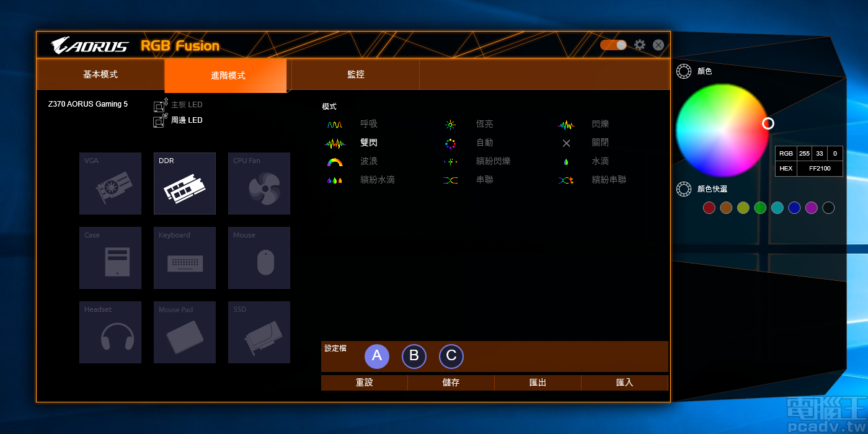Switch to profile B
This screenshot has height=434, width=868.
pos(414,356)
